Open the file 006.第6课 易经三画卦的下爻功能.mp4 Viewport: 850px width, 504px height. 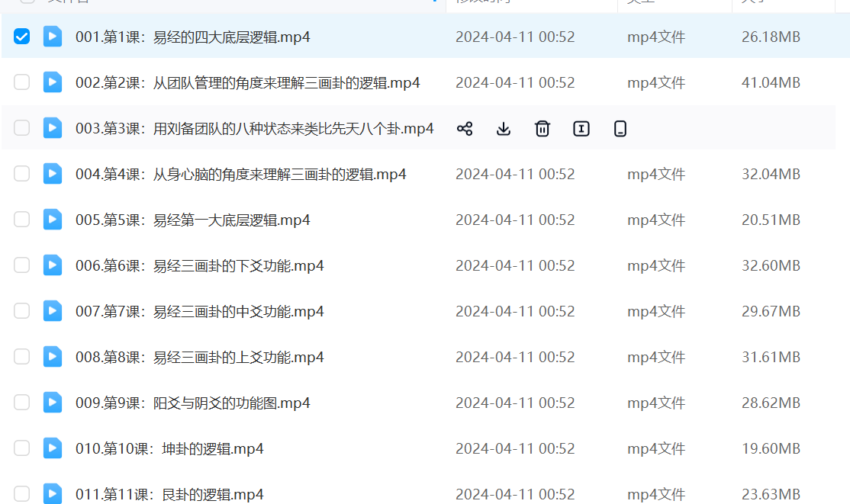coord(199,265)
